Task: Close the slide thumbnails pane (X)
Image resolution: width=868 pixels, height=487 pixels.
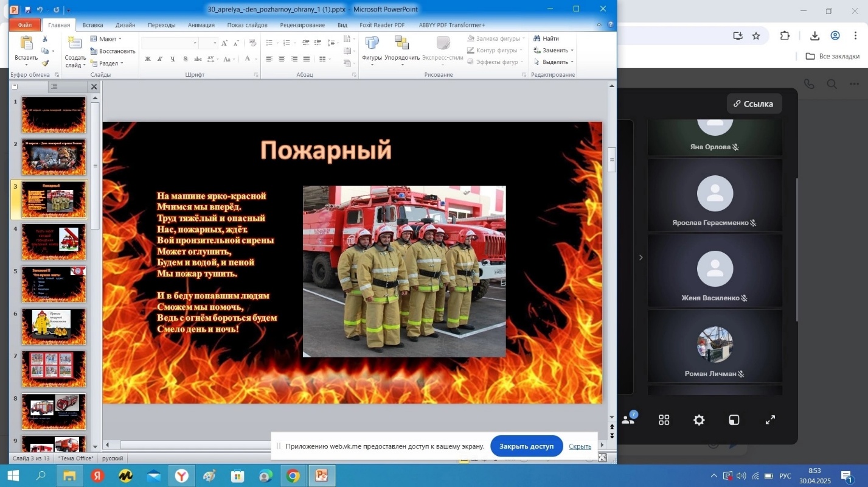Action: (x=94, y=87)
